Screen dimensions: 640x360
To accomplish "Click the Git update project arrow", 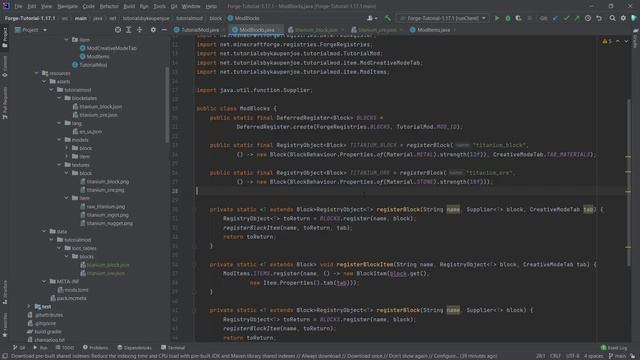I will 556,18.
